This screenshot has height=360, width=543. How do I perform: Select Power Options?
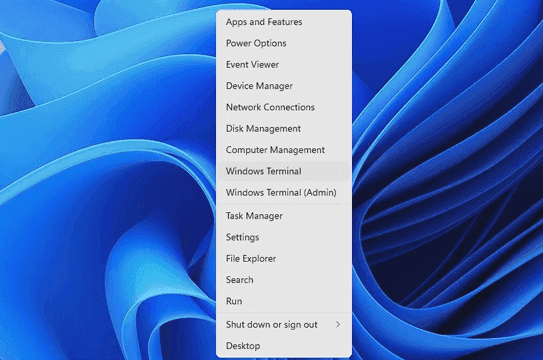(x=284, y=43)
